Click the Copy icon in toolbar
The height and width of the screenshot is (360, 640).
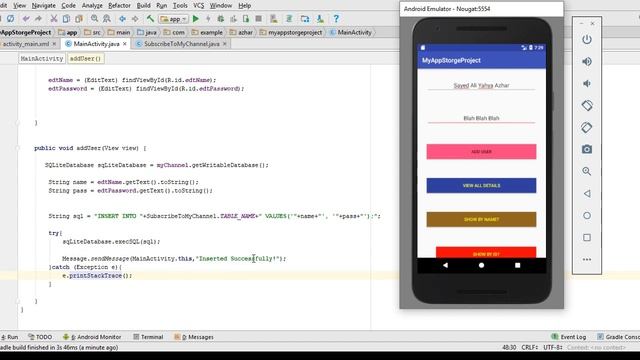66,19
